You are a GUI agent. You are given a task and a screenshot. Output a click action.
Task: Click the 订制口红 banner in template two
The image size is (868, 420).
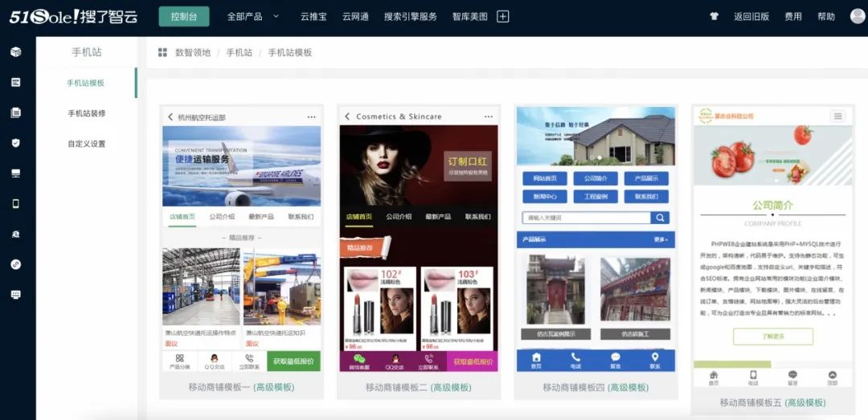[467, 166]
